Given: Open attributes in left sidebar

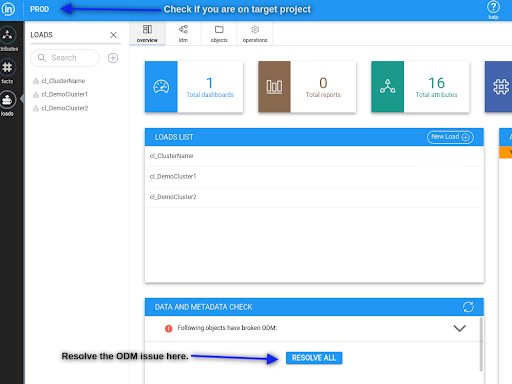Looking at the screenshot, I should click(8, 38).
